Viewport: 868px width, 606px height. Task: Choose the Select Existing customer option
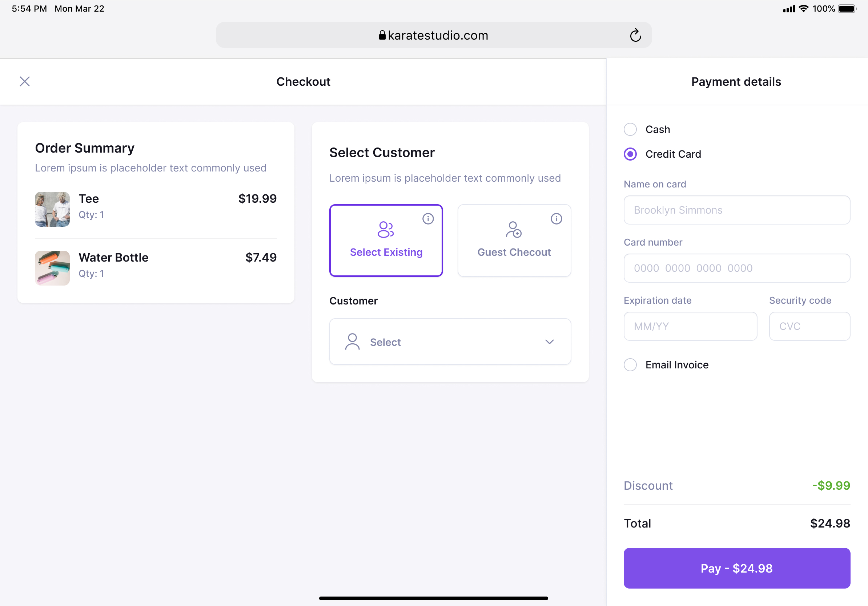(x=386, y=240)
